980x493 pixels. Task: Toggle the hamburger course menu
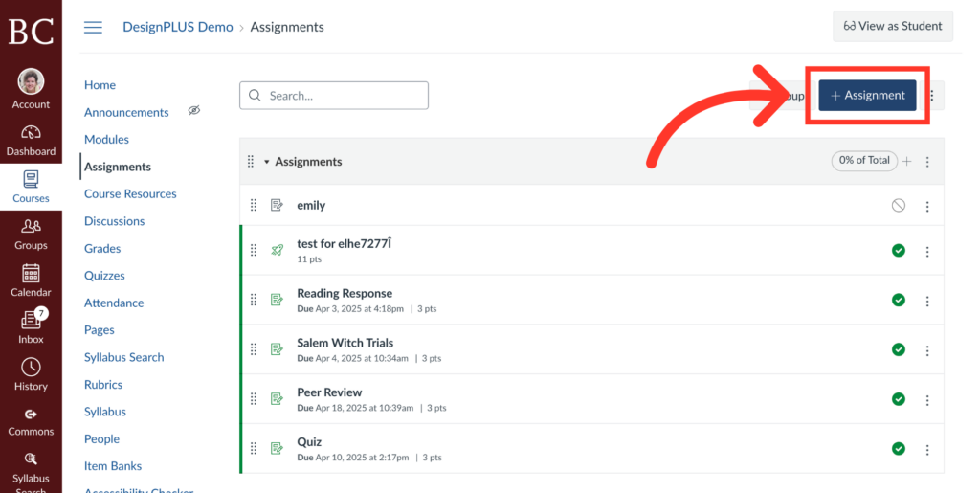coord(93,27)
